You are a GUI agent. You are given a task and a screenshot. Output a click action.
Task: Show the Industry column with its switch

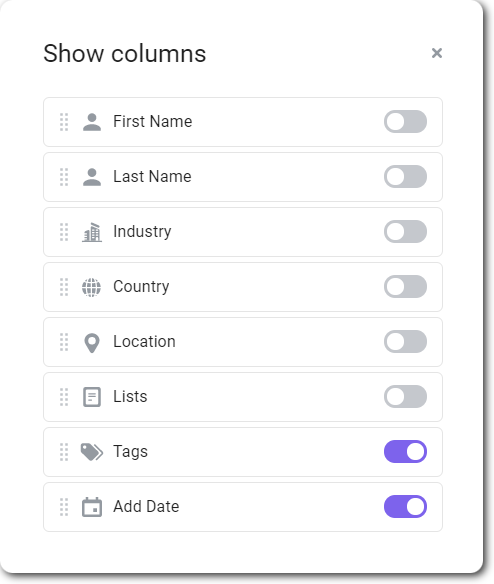pyautogui.click(x=405, y=231)
